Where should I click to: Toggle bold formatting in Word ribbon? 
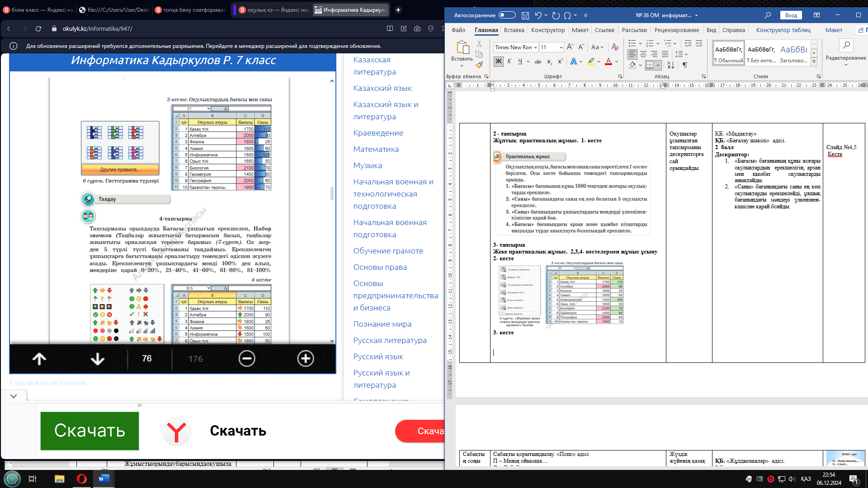[x=498, y=61]
